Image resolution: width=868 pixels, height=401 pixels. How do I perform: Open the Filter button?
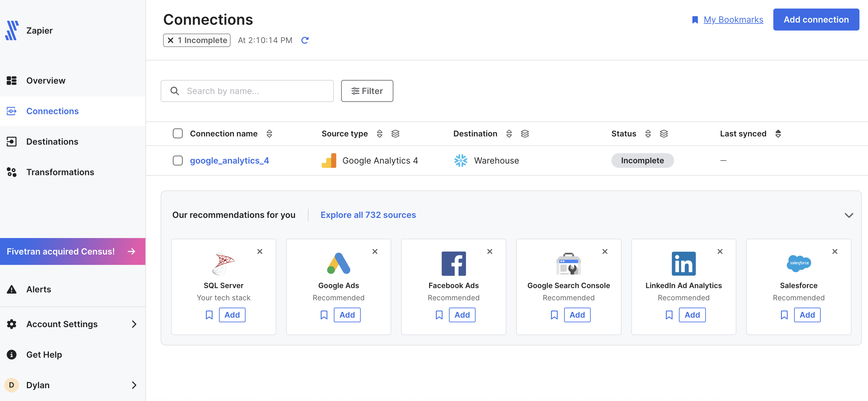pos(367,91)
